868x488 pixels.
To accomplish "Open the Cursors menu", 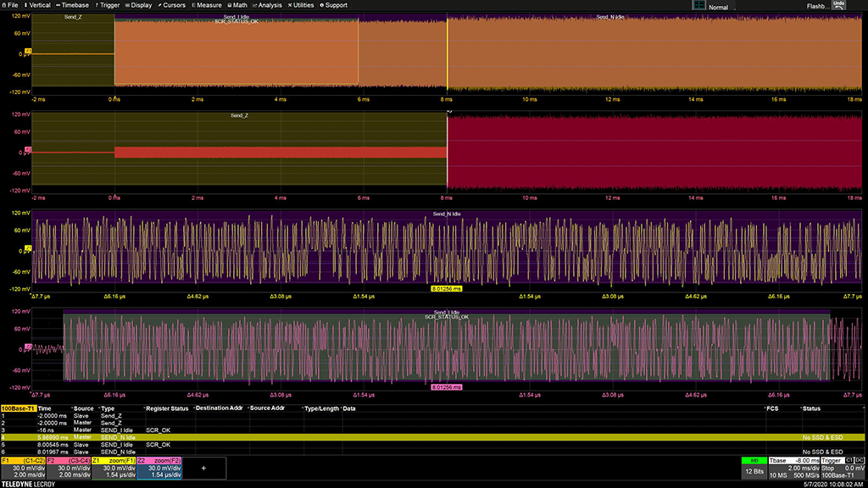I will click(172, 5).
